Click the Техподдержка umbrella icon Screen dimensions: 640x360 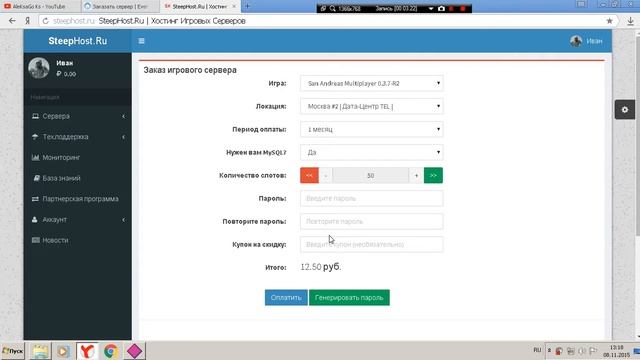point(35,137)
